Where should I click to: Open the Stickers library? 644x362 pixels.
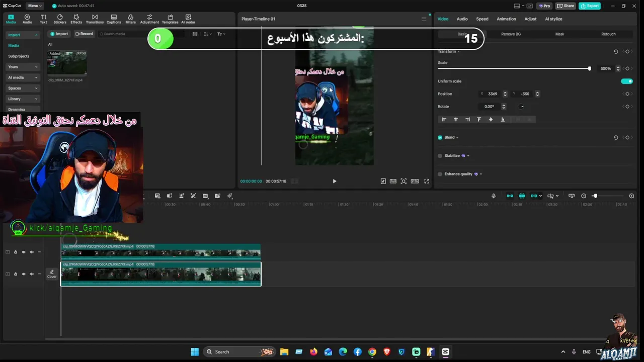click(60, 19)
